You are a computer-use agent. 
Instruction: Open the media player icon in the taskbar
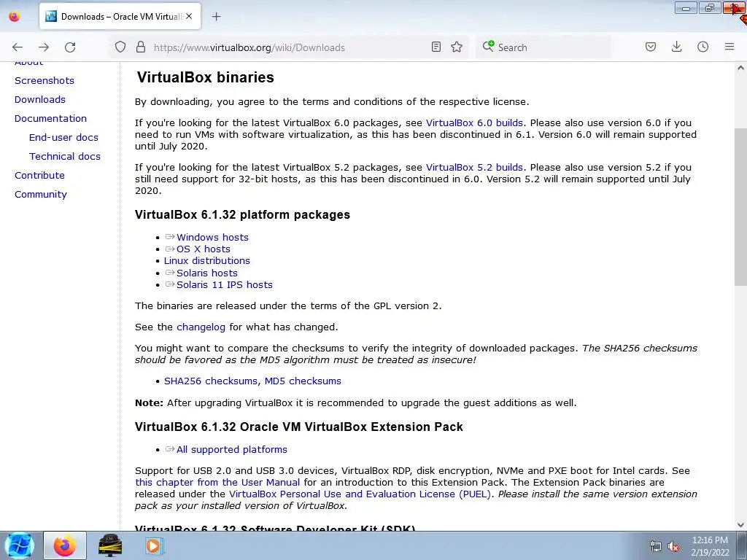pyautogui.click(x=153, y=545)
